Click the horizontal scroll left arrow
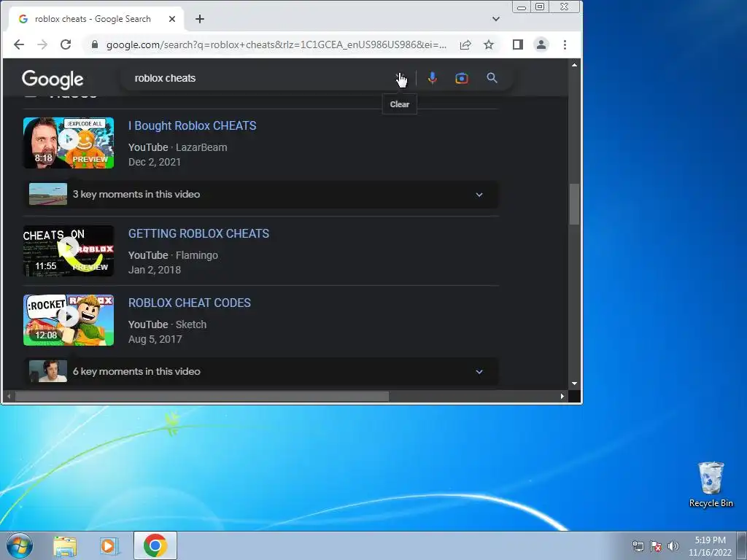747x560 pixels. [x=9, y=396]
